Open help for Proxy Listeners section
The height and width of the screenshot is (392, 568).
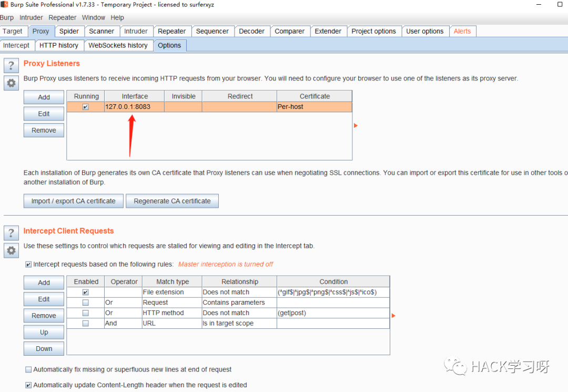11,66
